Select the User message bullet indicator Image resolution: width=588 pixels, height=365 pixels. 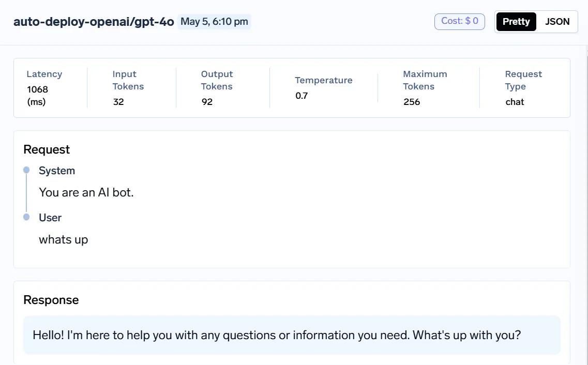pyautogui.click(x=26, y=217)
